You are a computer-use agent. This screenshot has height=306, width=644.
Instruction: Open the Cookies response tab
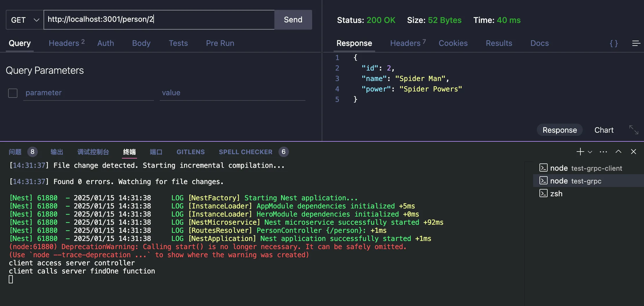pos(453,43)
